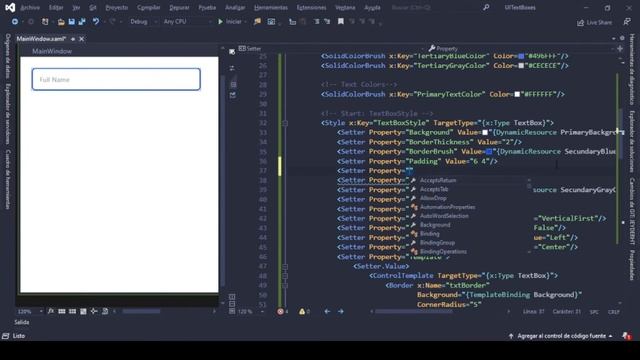Screen dimensions: 640x360
Task: Open the Salida output panel tab
Action: pyautogui.click(x=22, y=322)
